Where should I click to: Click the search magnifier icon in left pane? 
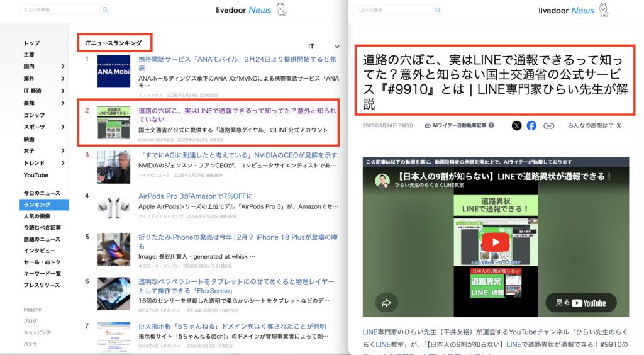pos(105,10)
